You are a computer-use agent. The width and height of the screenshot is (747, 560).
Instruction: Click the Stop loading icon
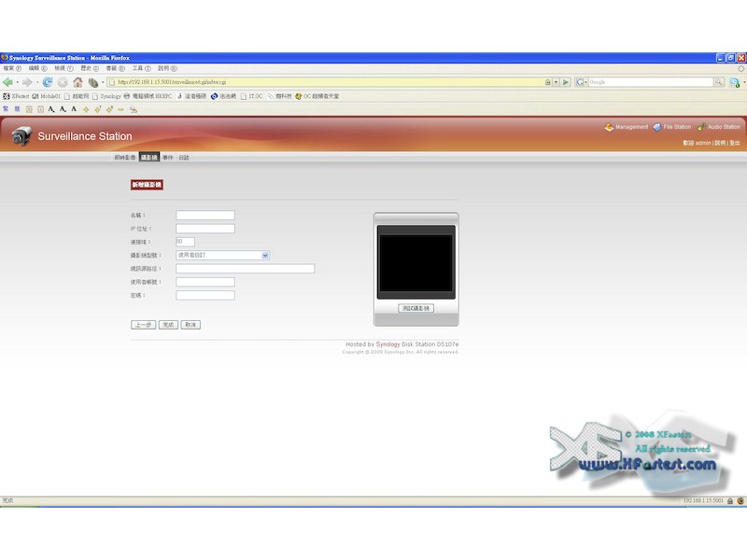point(63,82)
